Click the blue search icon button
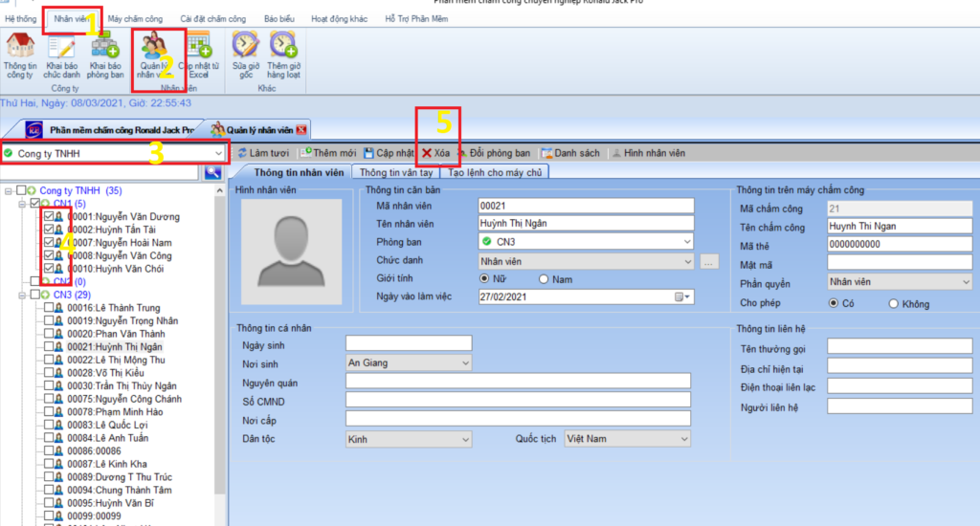Viewport: 980px width, 526px height. 213,172
